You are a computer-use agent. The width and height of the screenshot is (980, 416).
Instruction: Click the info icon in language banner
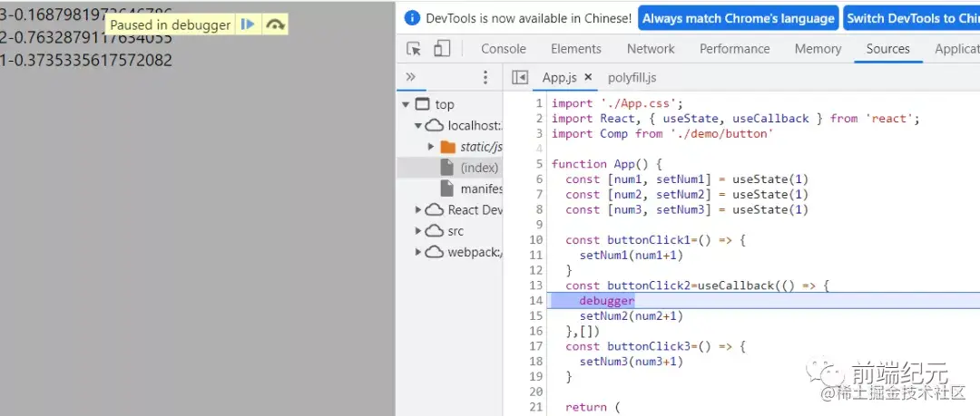click(x=413, y=18)
